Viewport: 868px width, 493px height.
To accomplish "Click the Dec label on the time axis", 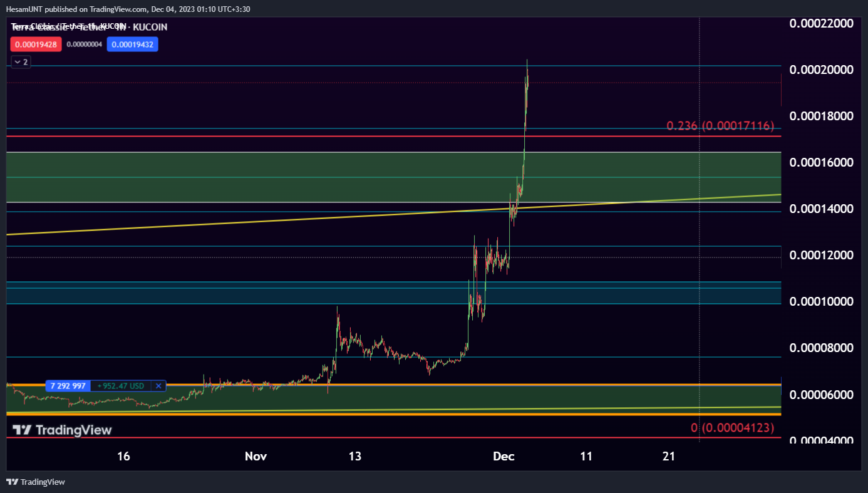I will point(504,456).
